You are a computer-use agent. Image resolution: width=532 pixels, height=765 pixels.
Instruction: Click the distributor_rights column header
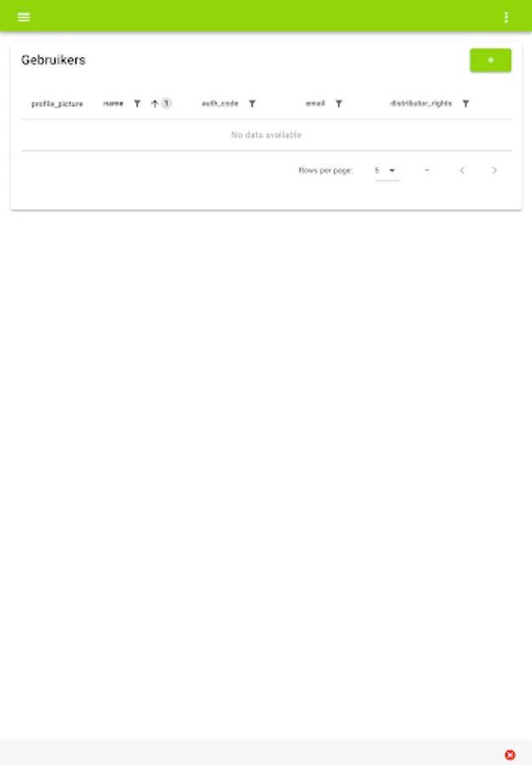click(x=421, y=104)
